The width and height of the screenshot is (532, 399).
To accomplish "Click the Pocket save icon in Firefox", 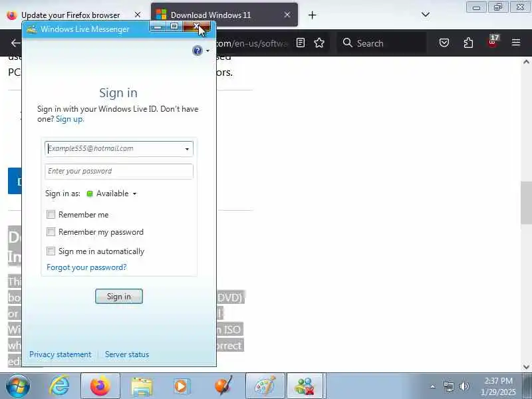I will (x=444, y=43).
